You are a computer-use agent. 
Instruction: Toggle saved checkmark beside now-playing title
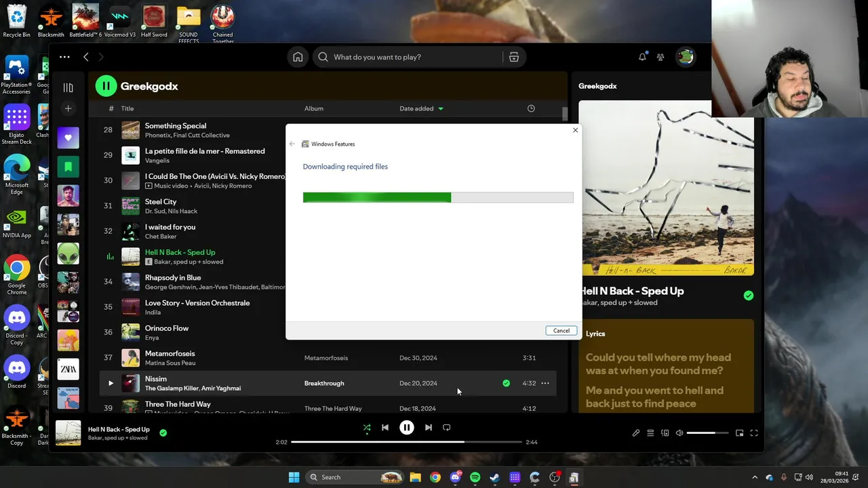coord(163,432)
